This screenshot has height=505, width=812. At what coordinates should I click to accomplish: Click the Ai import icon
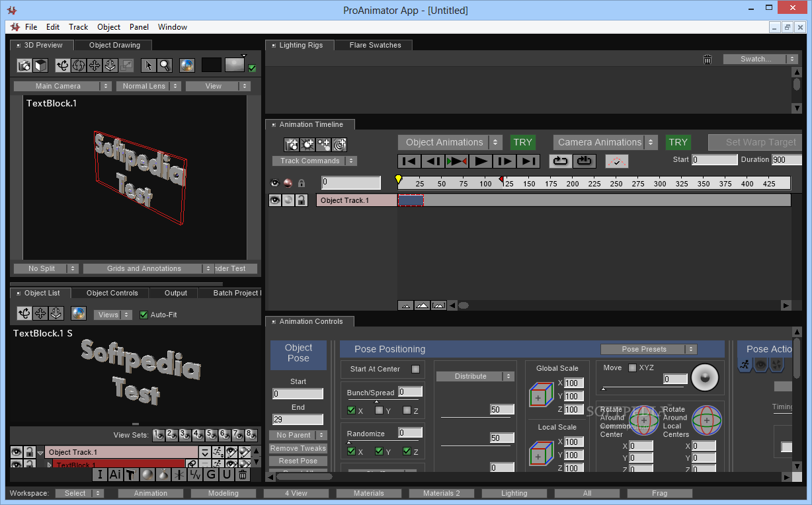[115, 474]
